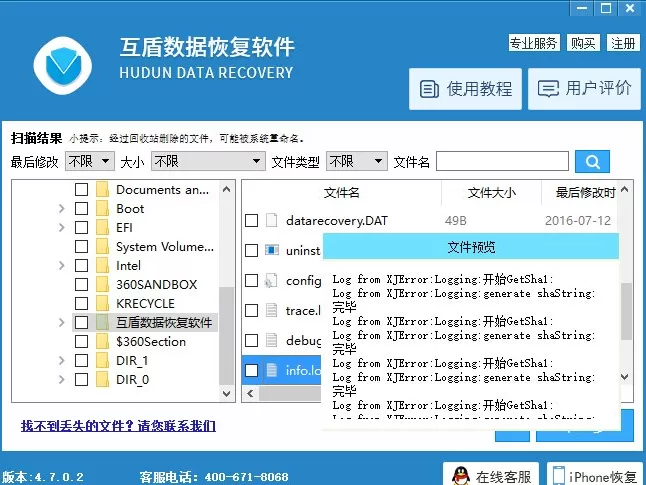Open the 找不到丢失的文件 contact link
646x485 pixels.
point(118,426)
